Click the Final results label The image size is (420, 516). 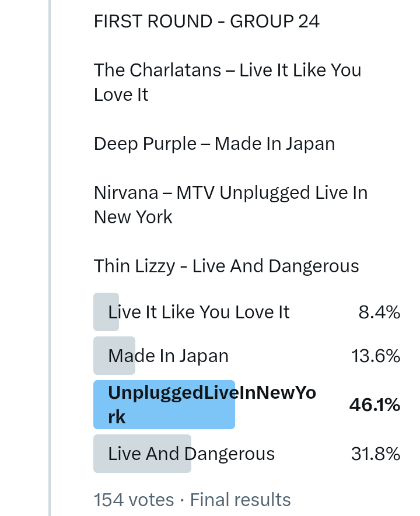(240, 500)
